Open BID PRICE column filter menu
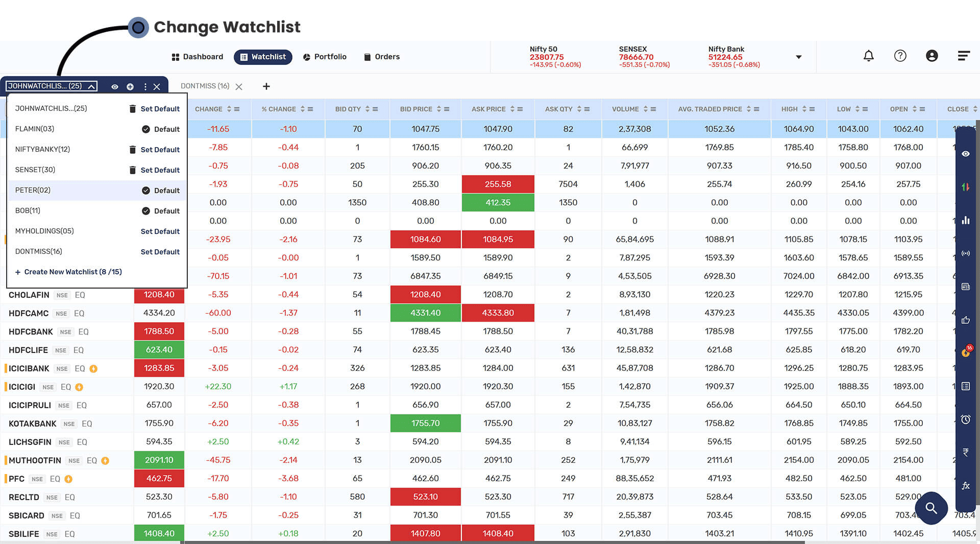 point(447,109)
